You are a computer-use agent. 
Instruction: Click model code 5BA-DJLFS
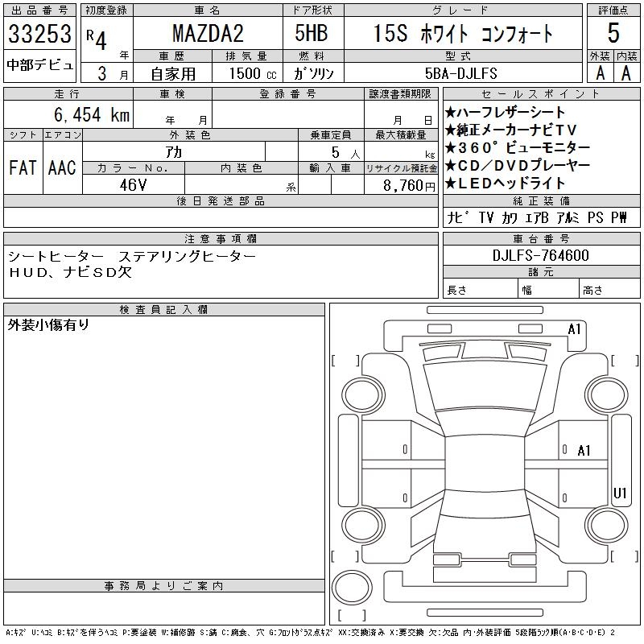coord(460,73)
